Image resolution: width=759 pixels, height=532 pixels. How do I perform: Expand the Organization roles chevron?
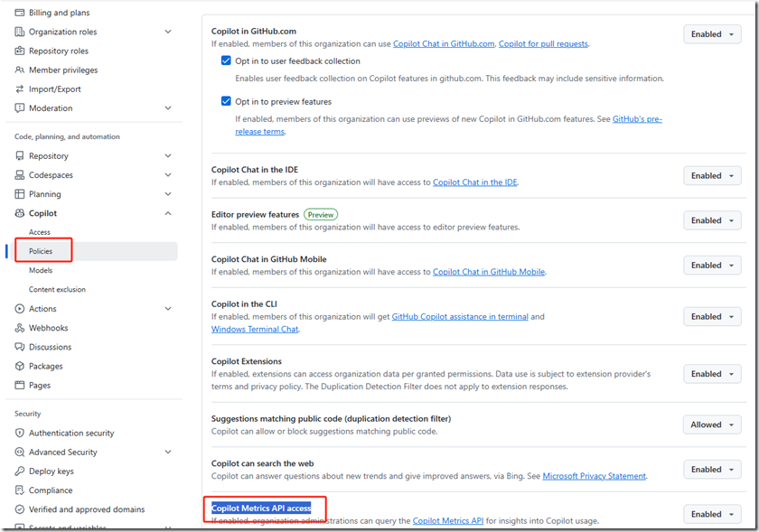click(168, 32)
